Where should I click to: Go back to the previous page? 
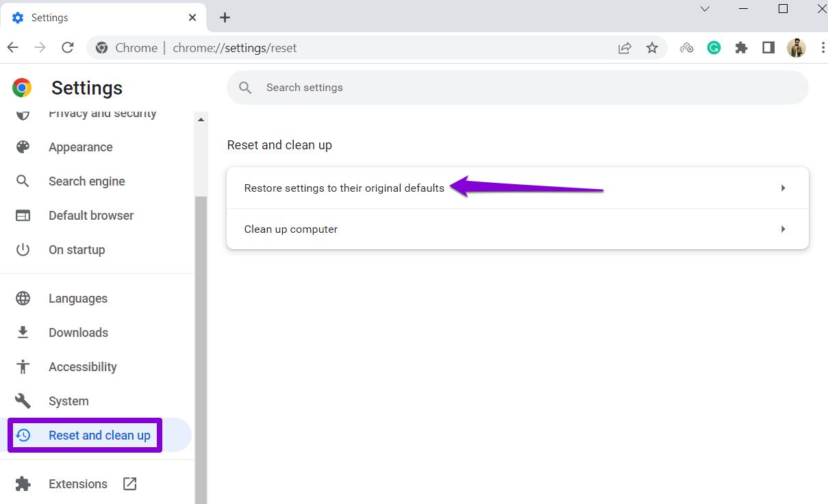[x=12, y=47]
